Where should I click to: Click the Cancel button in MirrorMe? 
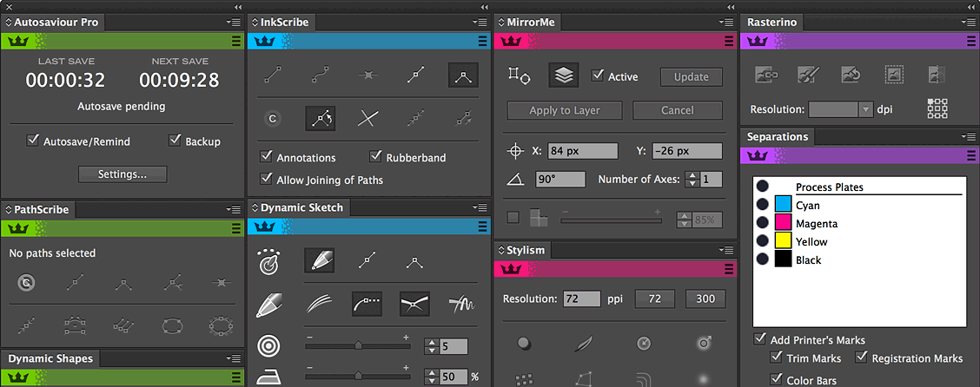click(x=678, y=110)
